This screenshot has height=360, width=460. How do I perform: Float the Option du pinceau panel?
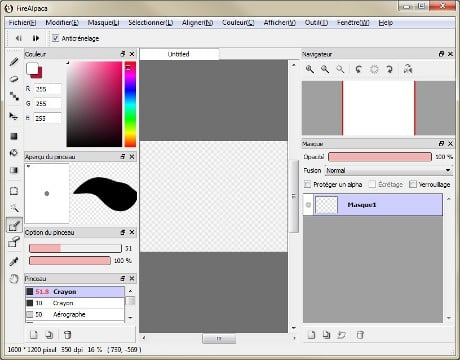123,232
